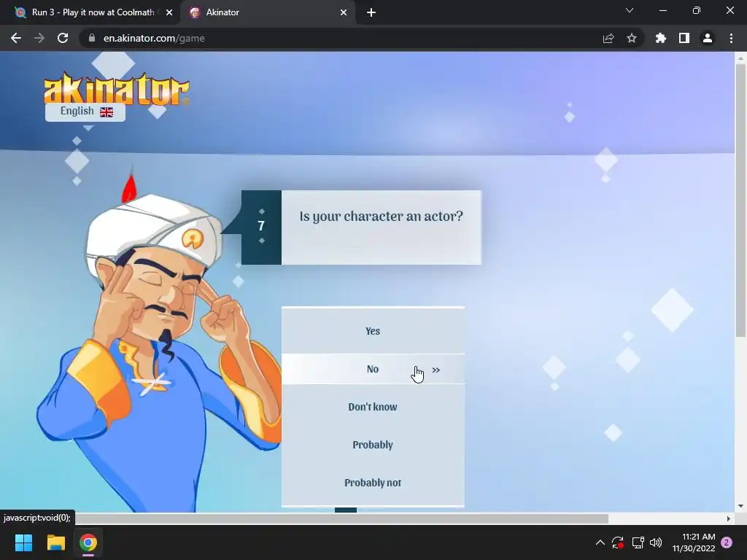The height and width of the screenshot is (560, 747).
Task: Select the Probably answer
Action: (x=373, y=445)
